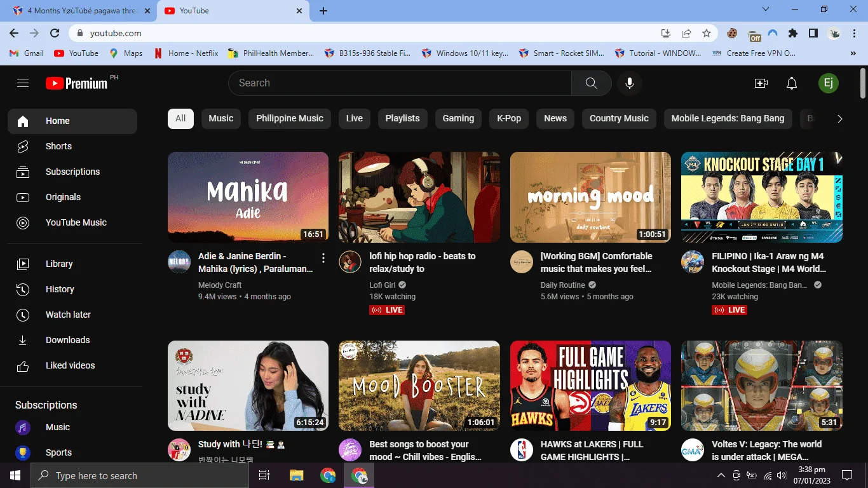868x488 pixels.
Task: Show more bookmarks with double chevron
Action: pos(853,53)
